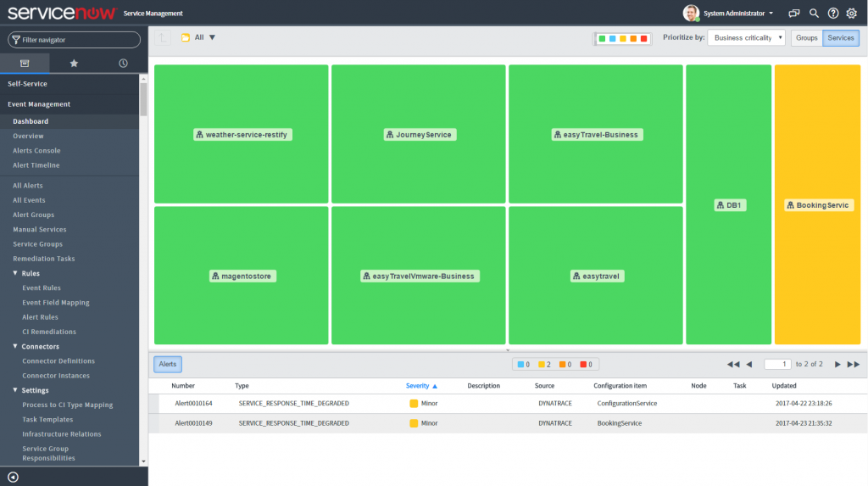Open Alerts Console in the navigator

36,150
